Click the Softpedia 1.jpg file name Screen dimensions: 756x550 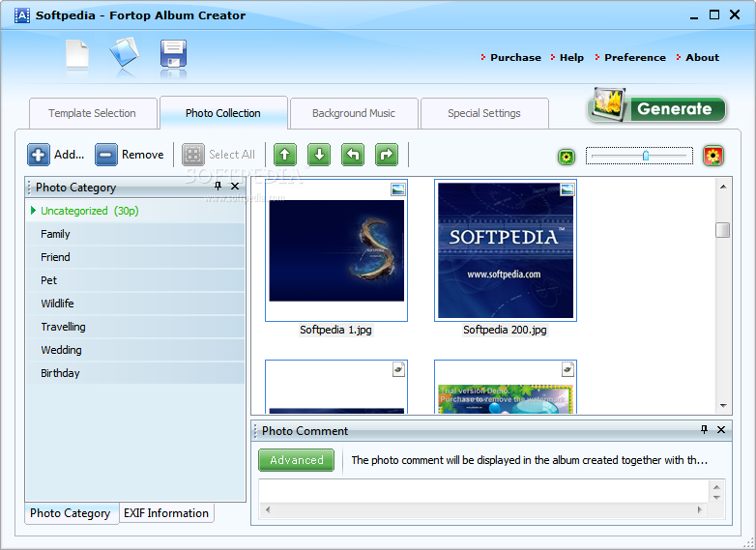click(336, 330)
